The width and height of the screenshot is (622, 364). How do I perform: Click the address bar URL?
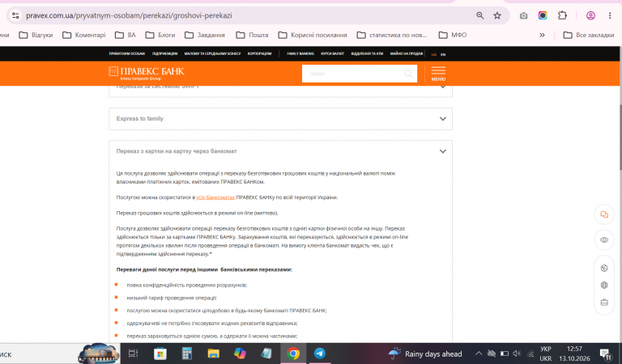(x=129, y=15)
